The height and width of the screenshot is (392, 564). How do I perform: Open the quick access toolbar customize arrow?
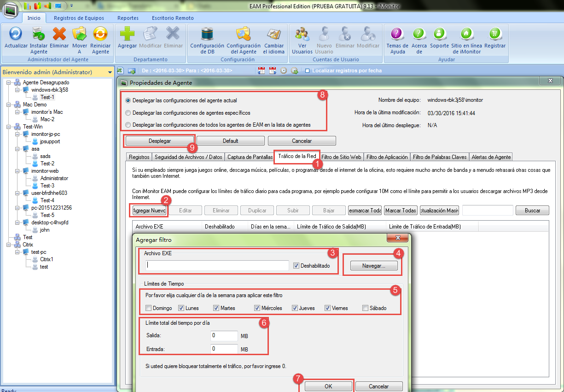point(72,6)
